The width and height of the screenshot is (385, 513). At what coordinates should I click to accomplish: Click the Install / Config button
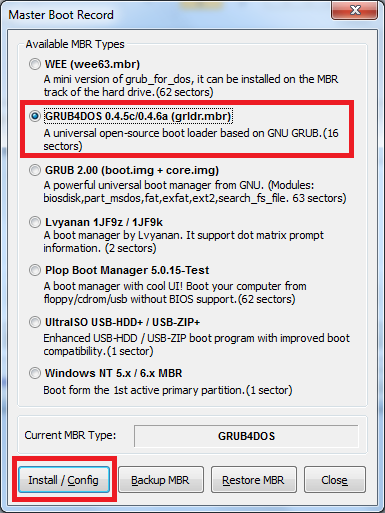[x=64, y=480]
